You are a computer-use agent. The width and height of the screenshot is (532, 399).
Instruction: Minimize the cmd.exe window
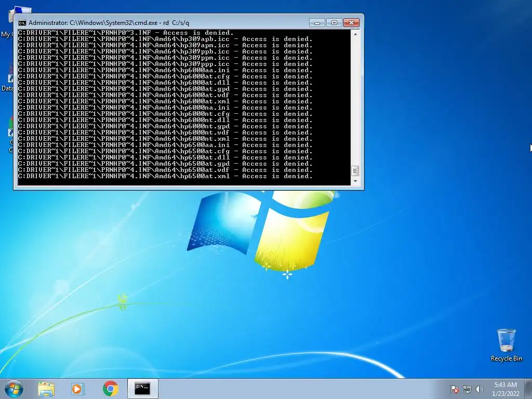[x=317, y=23]
